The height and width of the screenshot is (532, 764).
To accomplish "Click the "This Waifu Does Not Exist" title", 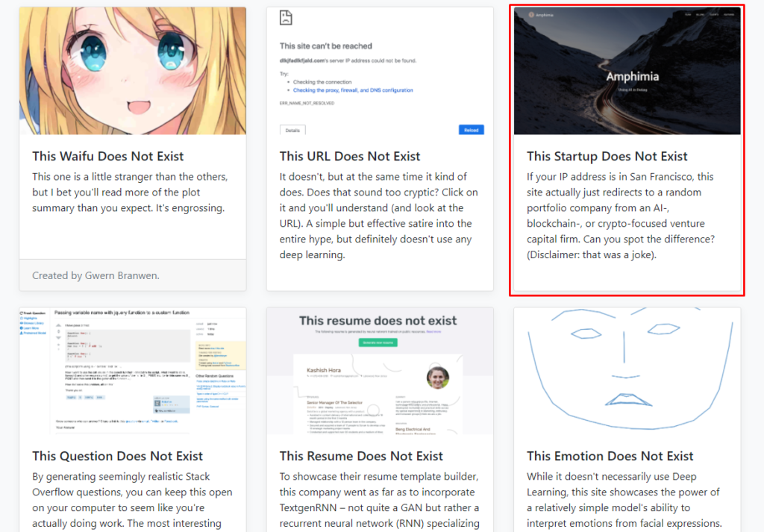I will click(108, 156).
